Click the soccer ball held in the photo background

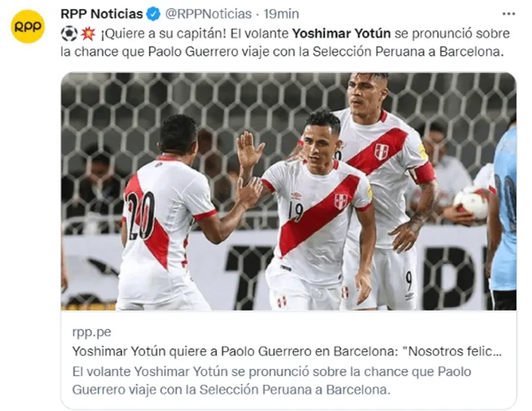(x=471, y=201)
